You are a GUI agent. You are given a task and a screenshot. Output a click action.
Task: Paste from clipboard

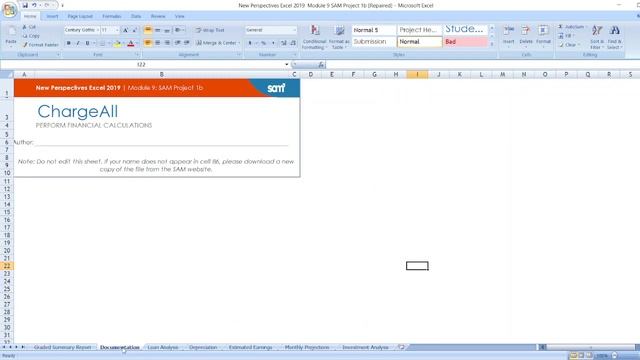tap(11, 36)
